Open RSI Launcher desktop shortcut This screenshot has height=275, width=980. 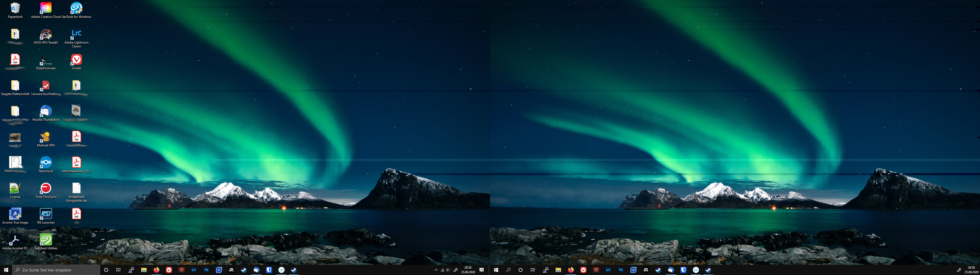pyautogui.click(x=46, y=214)
